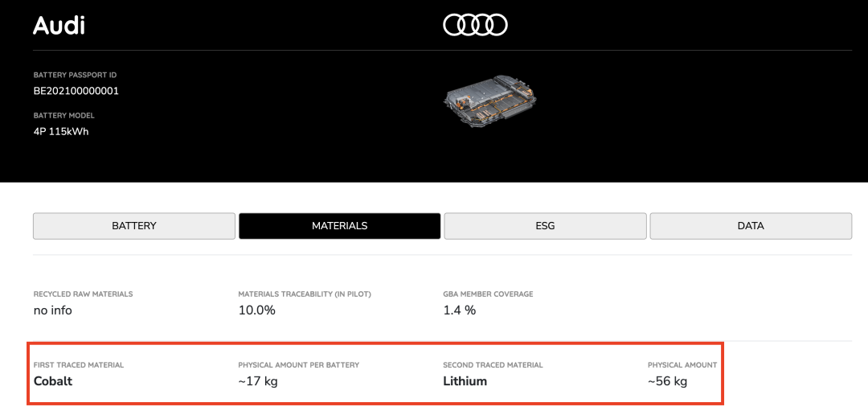This screenshot has width=868, height=411.
Task: Click the Cobalt first traced material
Action: tap(53, 381)
